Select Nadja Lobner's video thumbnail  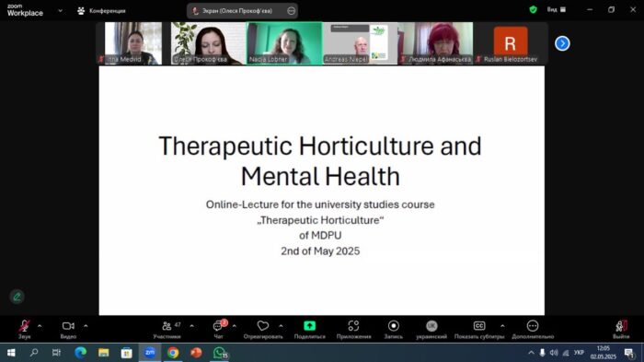click(284, 43)
